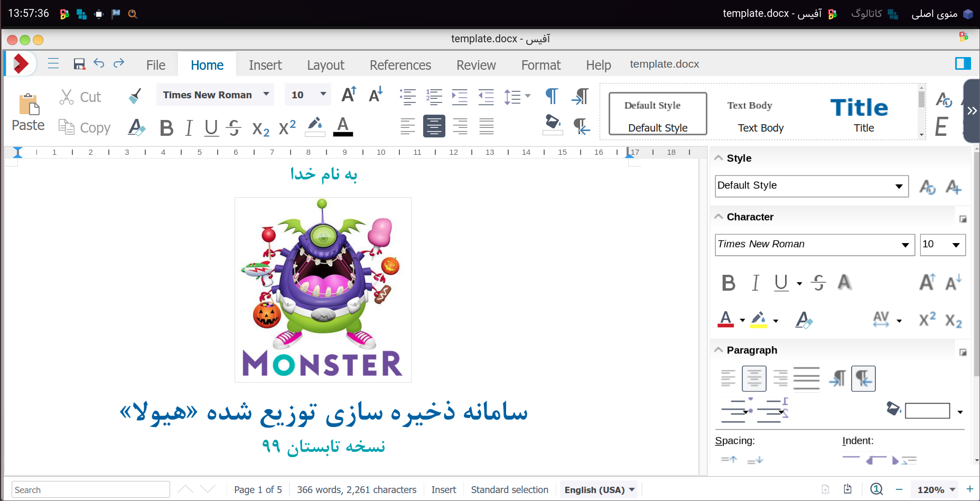Toggle Strikethrough in the ribbon

(234, 127)
